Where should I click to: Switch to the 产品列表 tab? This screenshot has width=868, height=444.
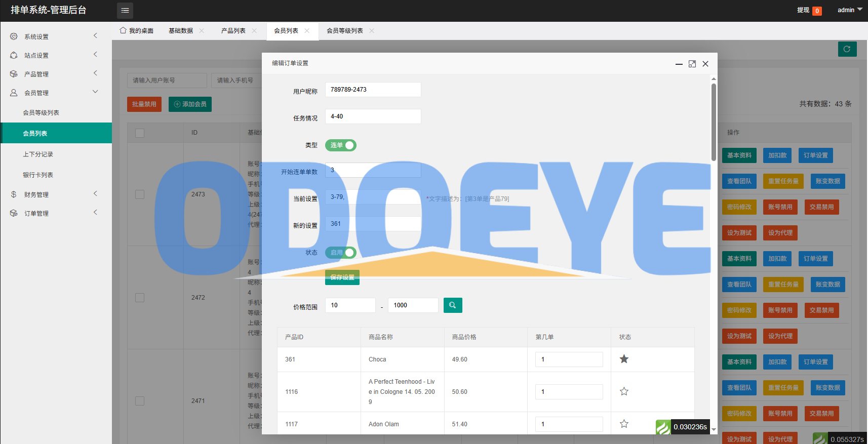coord(233,31)
